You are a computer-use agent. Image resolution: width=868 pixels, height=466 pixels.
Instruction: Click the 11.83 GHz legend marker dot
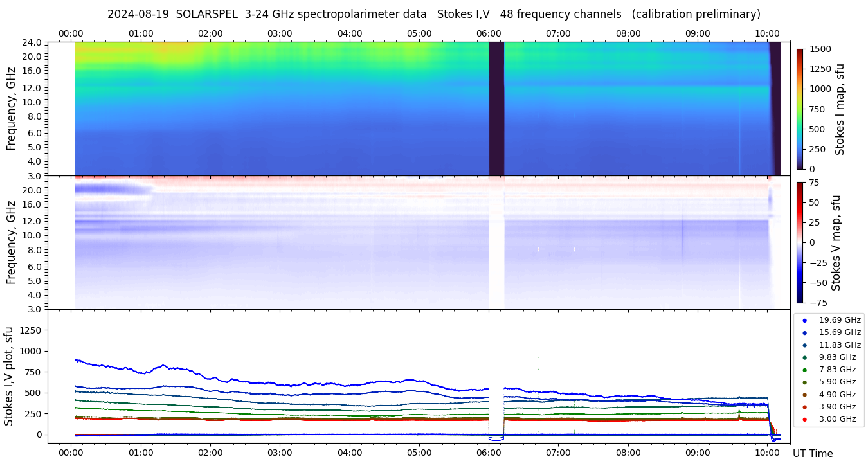pos(804,345)
